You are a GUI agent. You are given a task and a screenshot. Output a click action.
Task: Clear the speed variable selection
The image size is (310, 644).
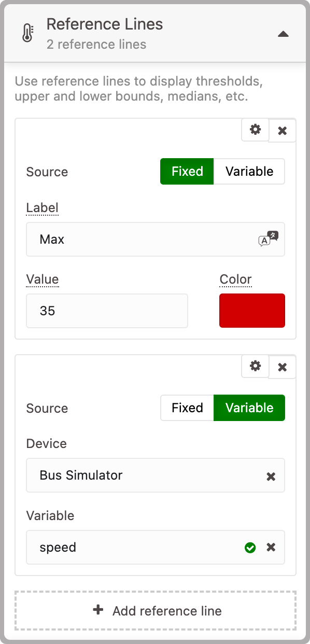click(x=271, y=547)
